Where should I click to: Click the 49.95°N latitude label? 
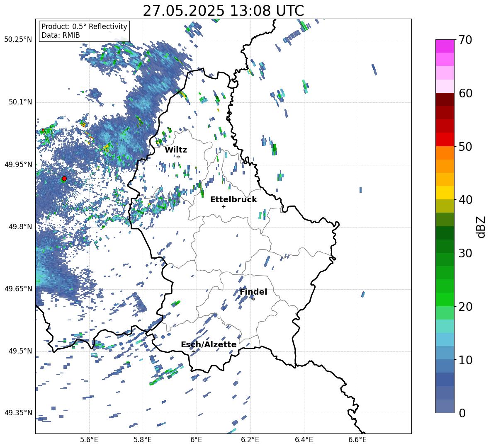click(x=18, y=165)
